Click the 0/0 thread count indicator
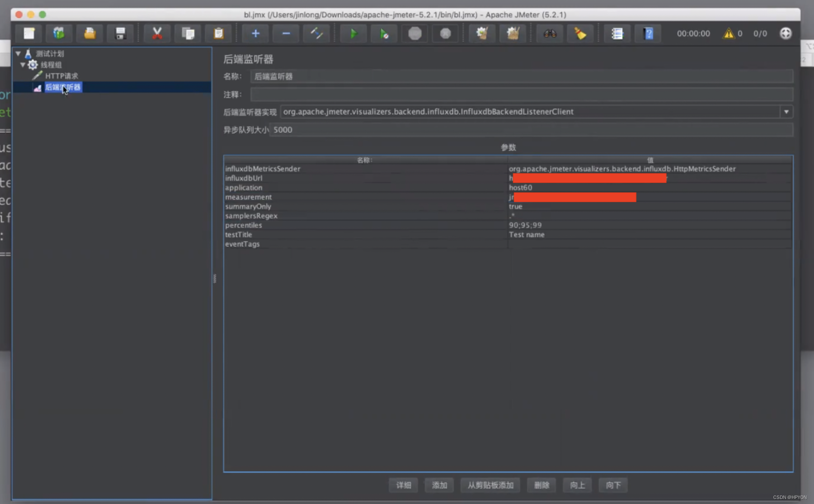The width and height of the screenshot is (814, 504). (x=760, y=33)
